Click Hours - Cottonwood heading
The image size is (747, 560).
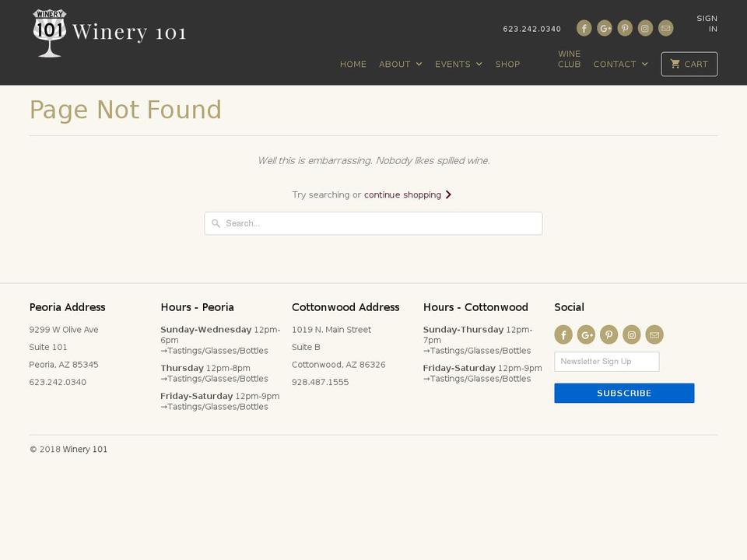[x=475, y=307]
